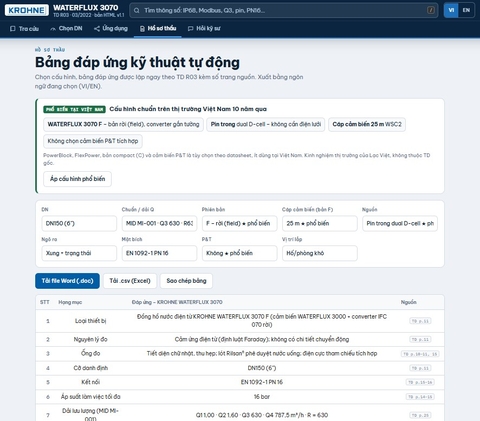
Task: Click the Hồ sơ thầu document icon
Action: click(142, 29)
